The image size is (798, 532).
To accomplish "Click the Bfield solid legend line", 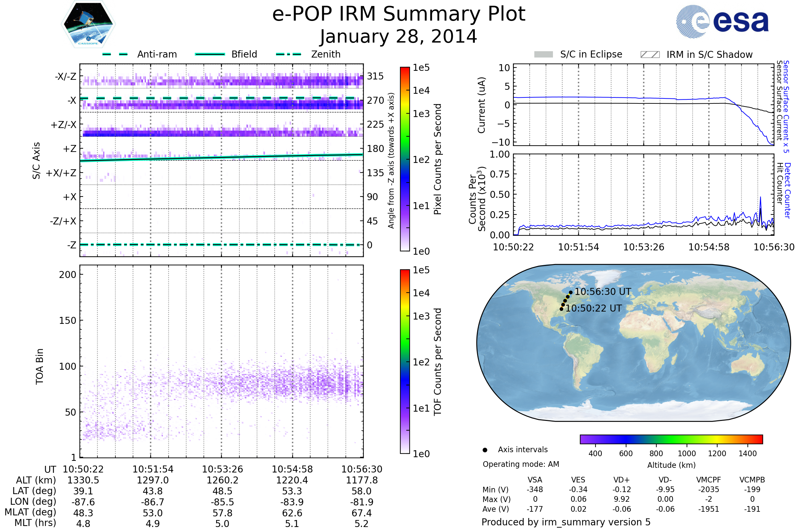I will [x=210, y=54].
